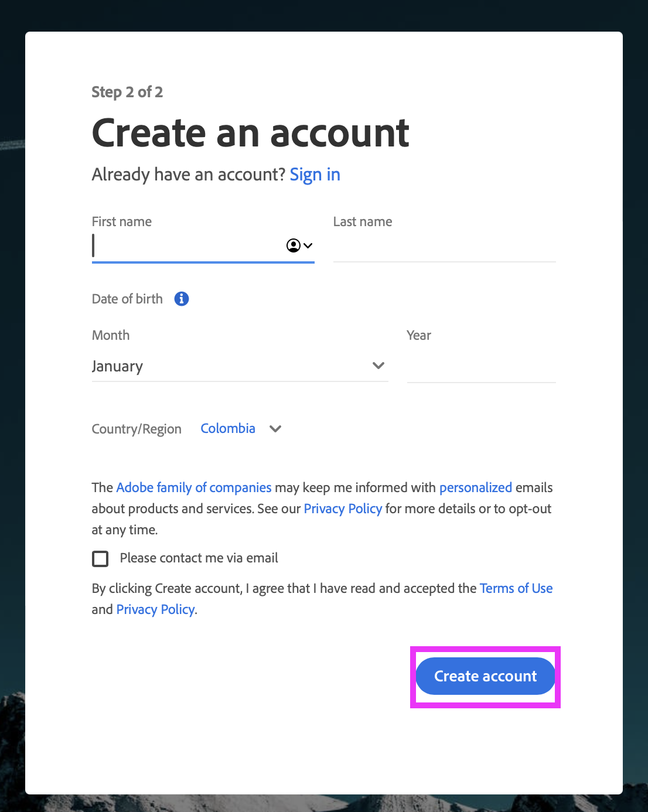Open the Terms of Use link
The height and width of the screenshot is (812, 648).
click(x=516, y=588)
